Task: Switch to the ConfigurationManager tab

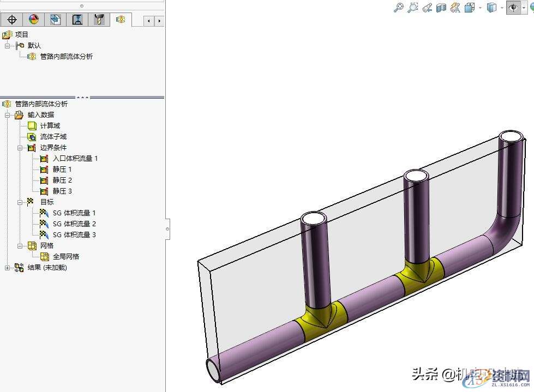Action: [55, 20]
